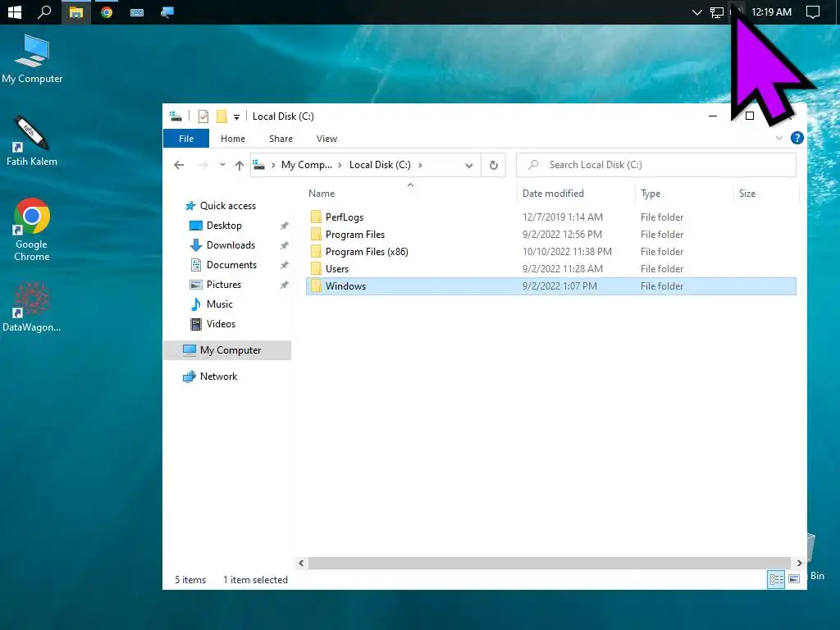This screenshot has height=630, width=840.
Task: Switch to the Share ribbon tab
Action: coord(281,139)
